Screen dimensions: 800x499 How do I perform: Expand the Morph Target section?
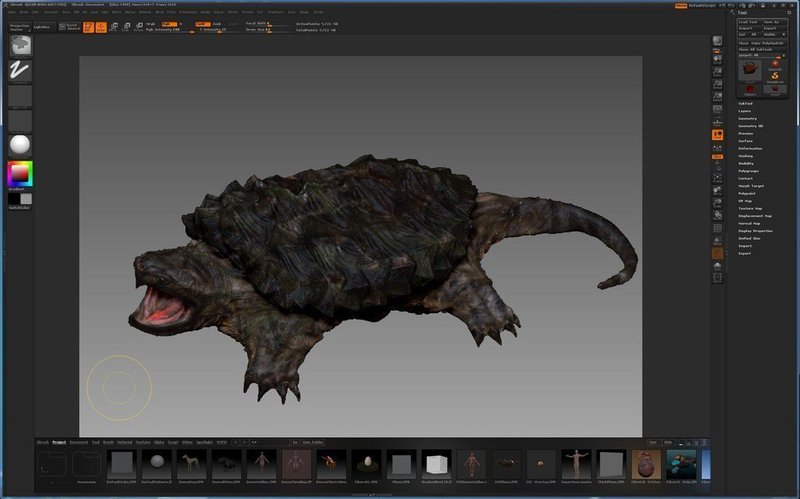click(x=751, y=186)
